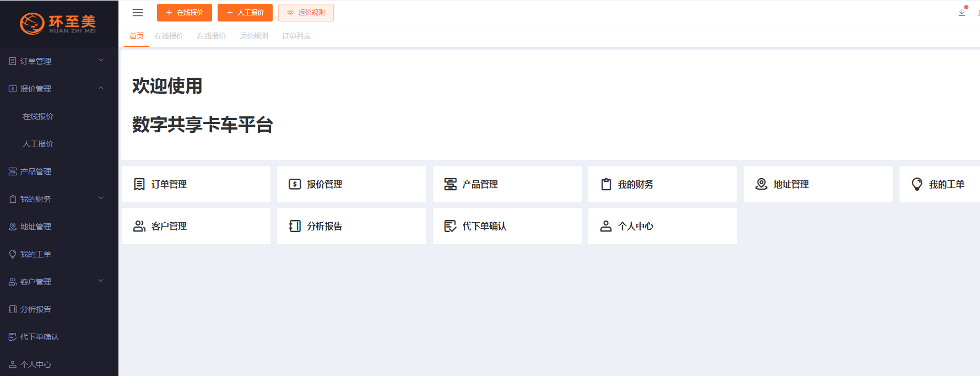This screenshot has width=980, height=376.
Task: Select 人工报价 in the sidebar submenu
Action: (x=38, y=144)
